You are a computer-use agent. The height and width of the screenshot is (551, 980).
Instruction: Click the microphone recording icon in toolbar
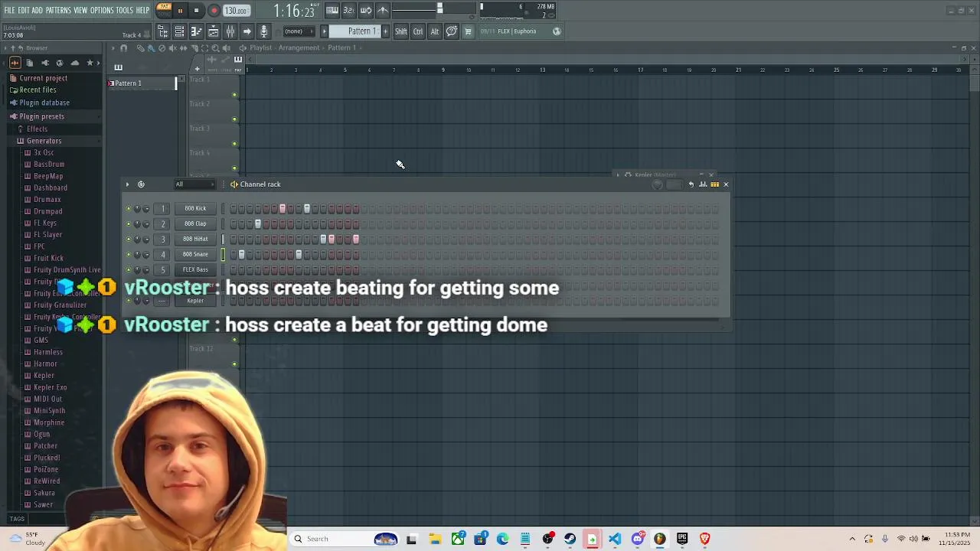pyautogui.click(x=263, y=31)
